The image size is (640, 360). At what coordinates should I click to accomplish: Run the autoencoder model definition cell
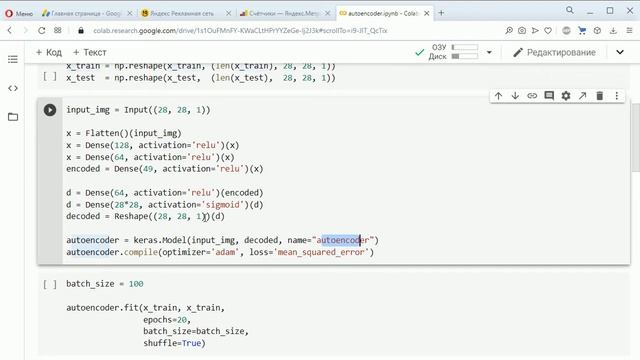(x=50, y=110)
